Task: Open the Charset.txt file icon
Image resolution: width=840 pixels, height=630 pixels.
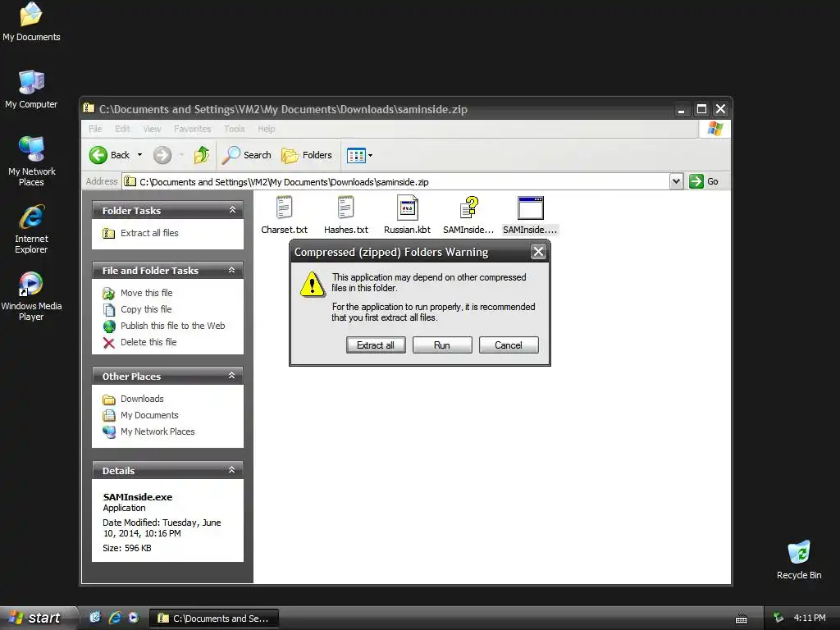Action: pyautogui.click(x=284, y=208)
